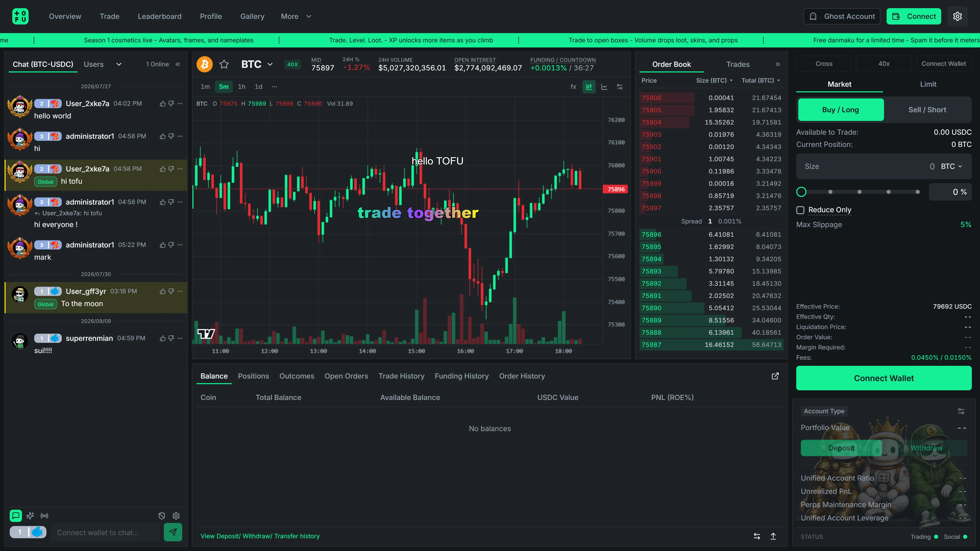This screenshot has height=551, width=980.
Task: Open chart settings sliders icon
Action: 620,87
